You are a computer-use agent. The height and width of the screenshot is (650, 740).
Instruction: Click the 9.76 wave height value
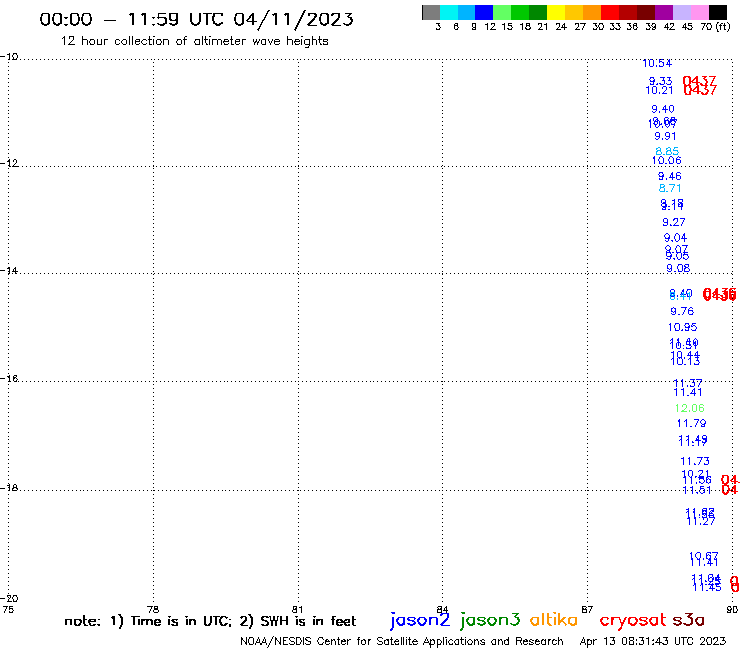(682, 311)
